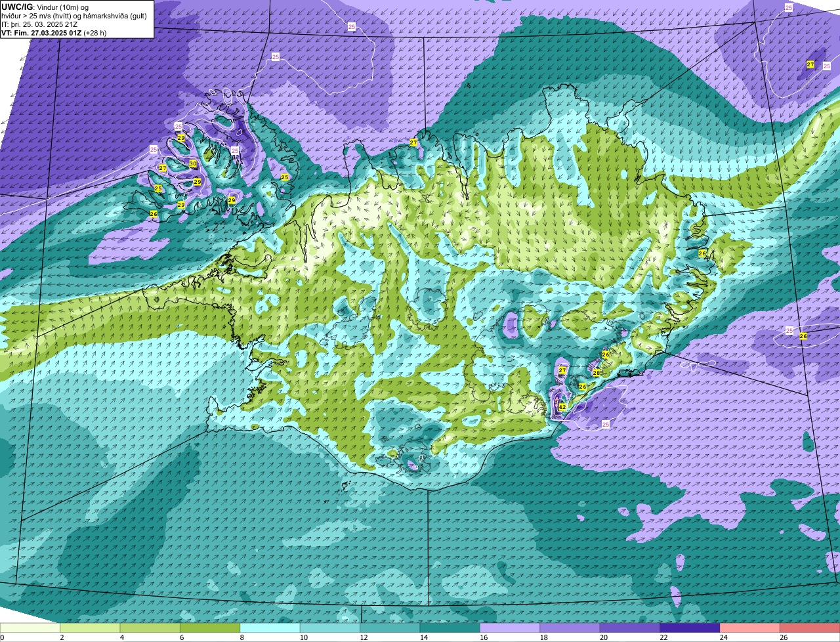Click legend scale tick label '4'
Image resolution: width=840 pixels, height=642 pixels.
(x=122, y=637)
